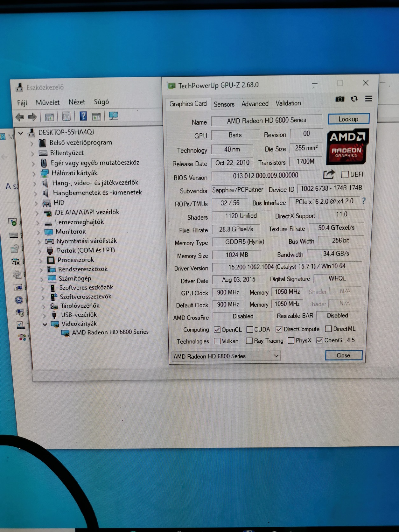This screenshot has height=532, width=399.
Task: Toggle the CUDA checkbox
Action: [250, 329]
